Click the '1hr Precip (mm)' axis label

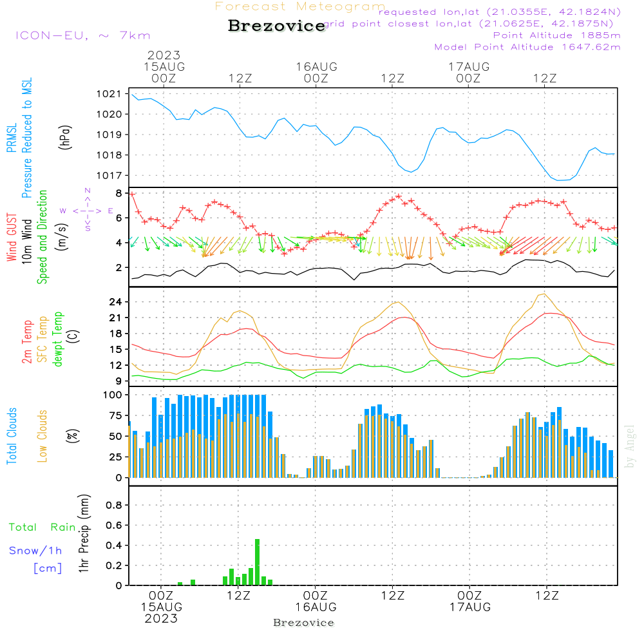(x=83, y=533)
